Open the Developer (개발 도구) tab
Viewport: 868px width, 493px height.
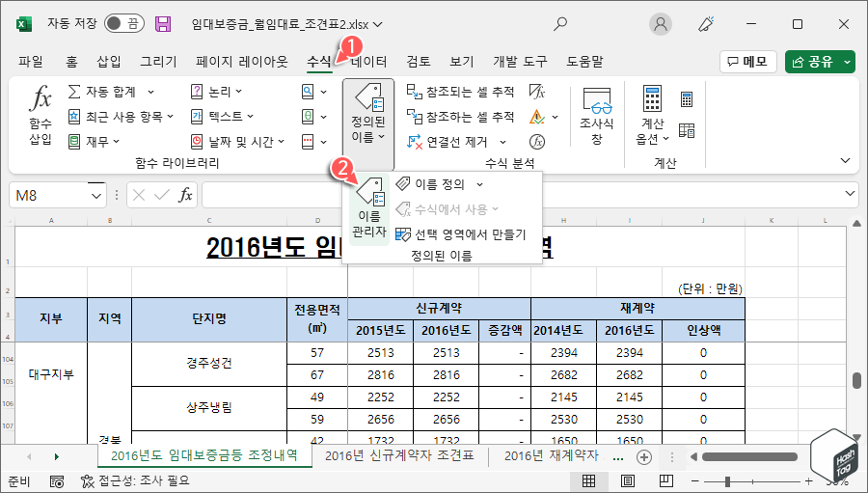click(520, 62)
